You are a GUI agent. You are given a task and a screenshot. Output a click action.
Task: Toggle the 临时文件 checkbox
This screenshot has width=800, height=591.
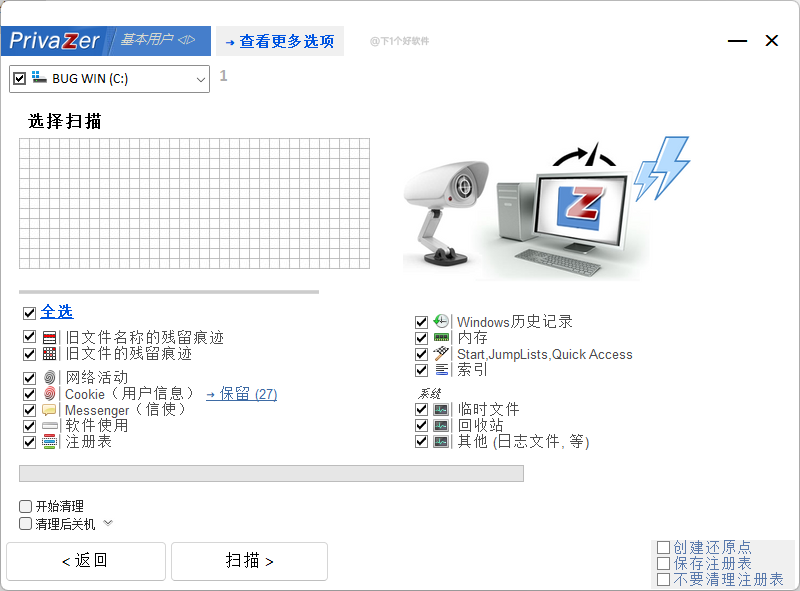tap(421, 409)
